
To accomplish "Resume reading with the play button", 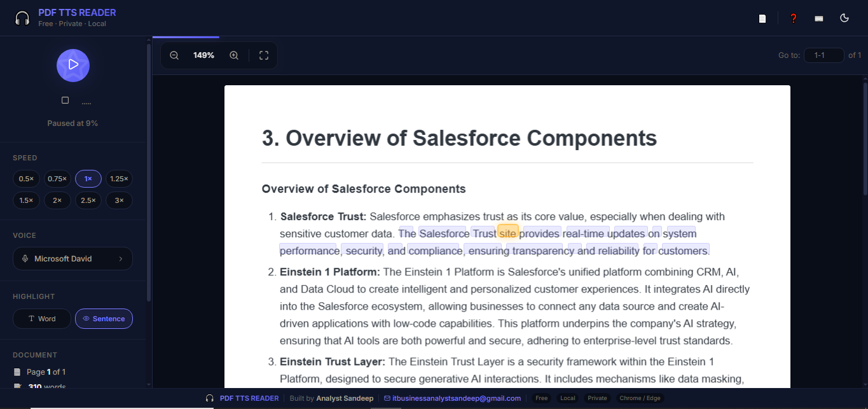I will (73, 65).
